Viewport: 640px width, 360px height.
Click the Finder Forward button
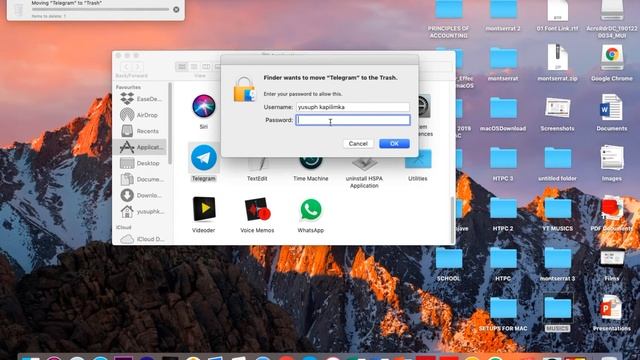pyautogui.click(x=138, y=67)
